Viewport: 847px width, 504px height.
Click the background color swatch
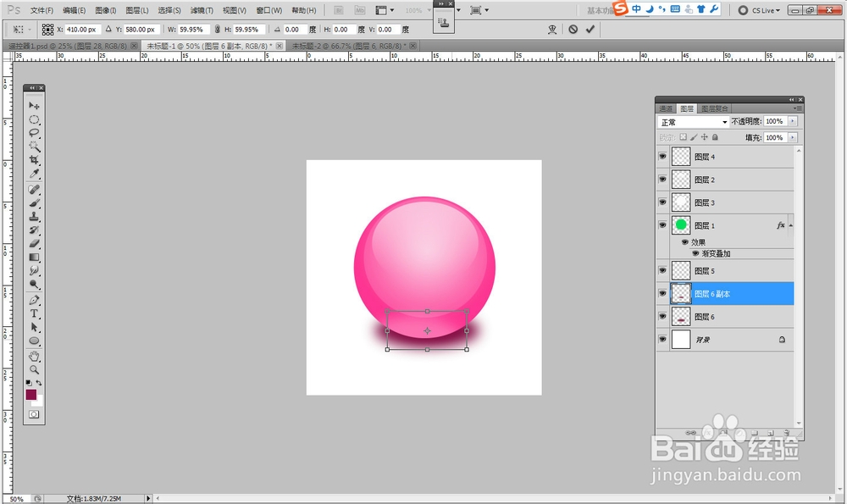38,402
